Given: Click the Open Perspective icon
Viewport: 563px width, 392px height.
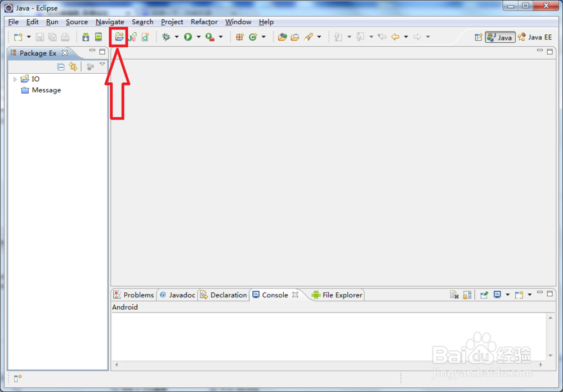Looking at the screenshot, I should tap(478, 37).
